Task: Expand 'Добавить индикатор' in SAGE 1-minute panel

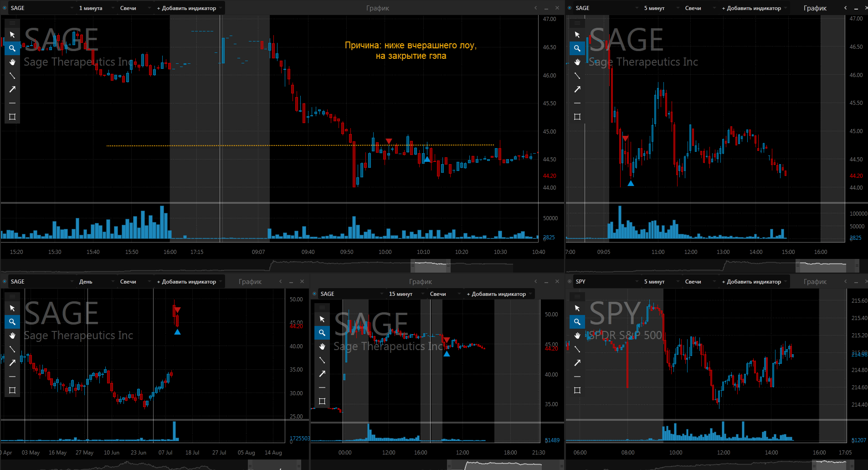Action: [x=189, y=8]
